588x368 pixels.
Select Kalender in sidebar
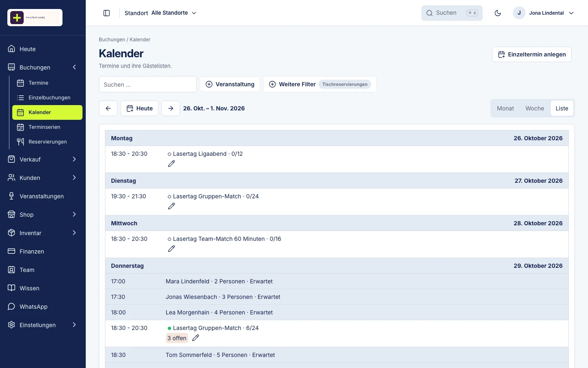click(47, 112)
